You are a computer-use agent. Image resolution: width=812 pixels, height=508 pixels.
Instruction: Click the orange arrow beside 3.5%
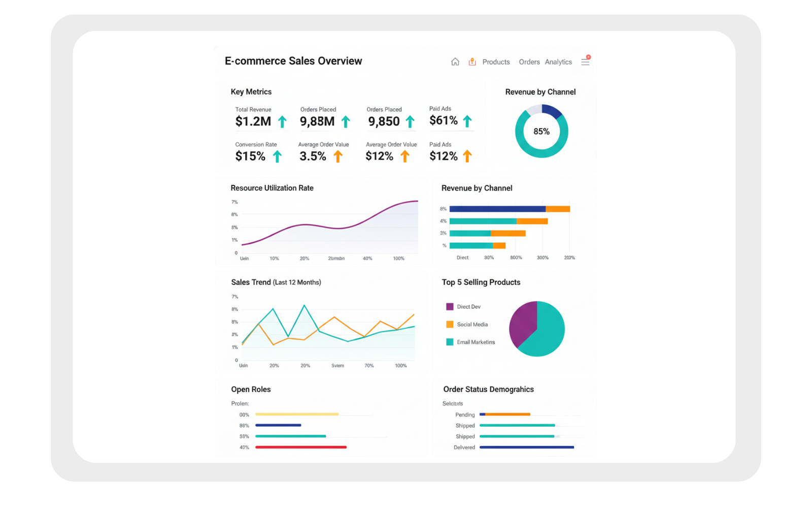[x=338, y=156]
